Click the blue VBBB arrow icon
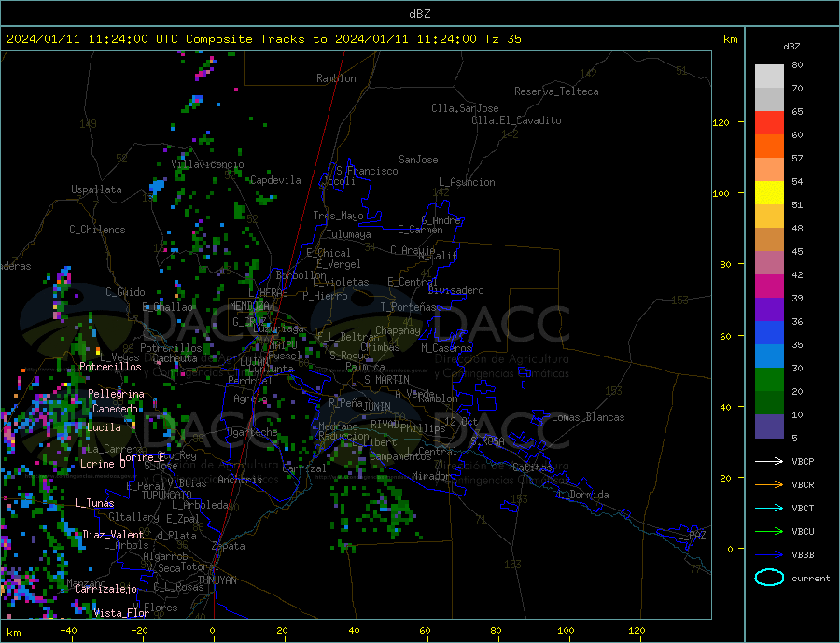This screenshot has width=840, height=643. tap(769, 555)
